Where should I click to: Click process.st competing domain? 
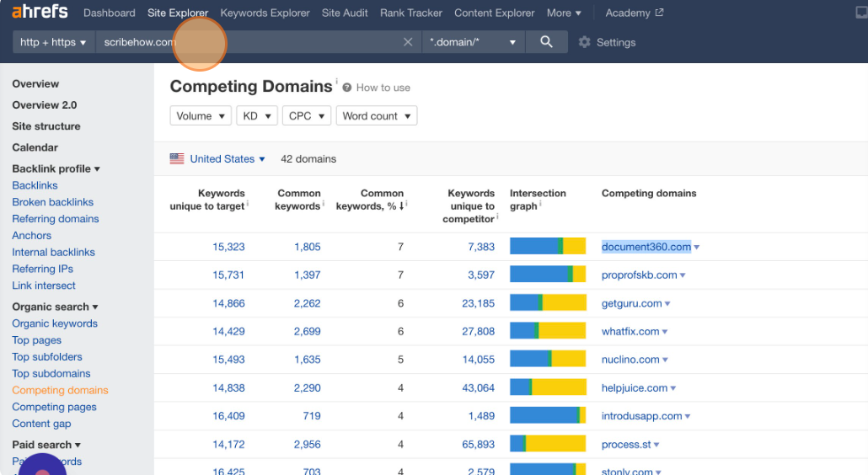click(x=626, y=445)
